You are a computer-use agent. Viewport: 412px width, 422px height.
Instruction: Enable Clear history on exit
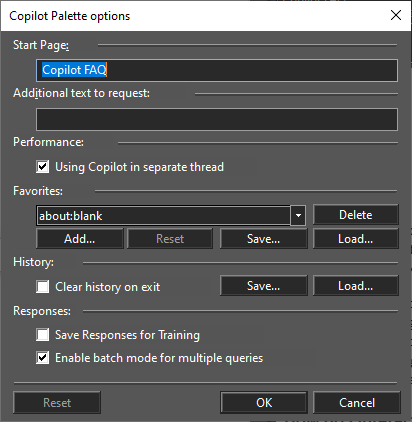click(x=43, y=287)
